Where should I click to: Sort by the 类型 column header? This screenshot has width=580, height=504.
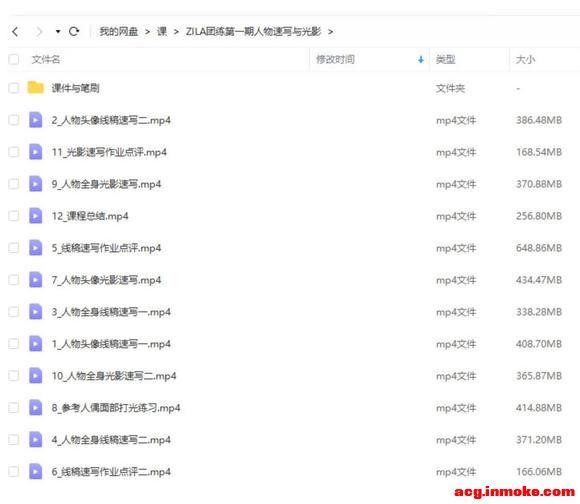[x=445, y=59]
